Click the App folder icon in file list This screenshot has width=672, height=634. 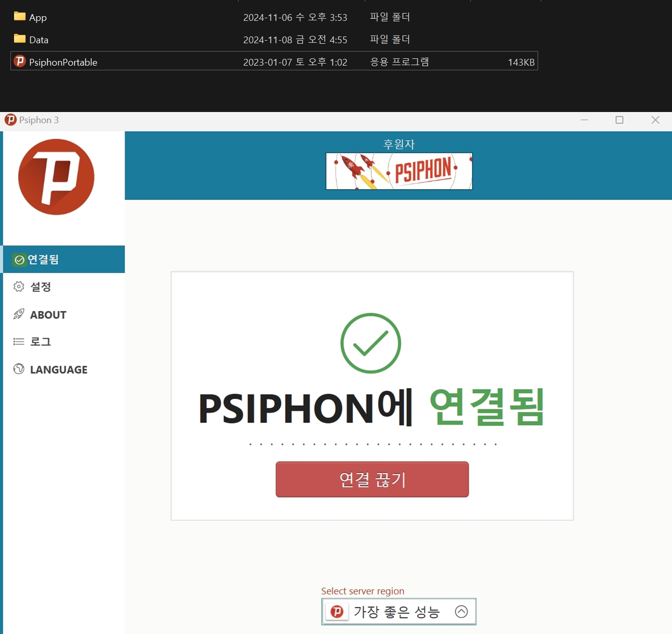click(20, 16)
